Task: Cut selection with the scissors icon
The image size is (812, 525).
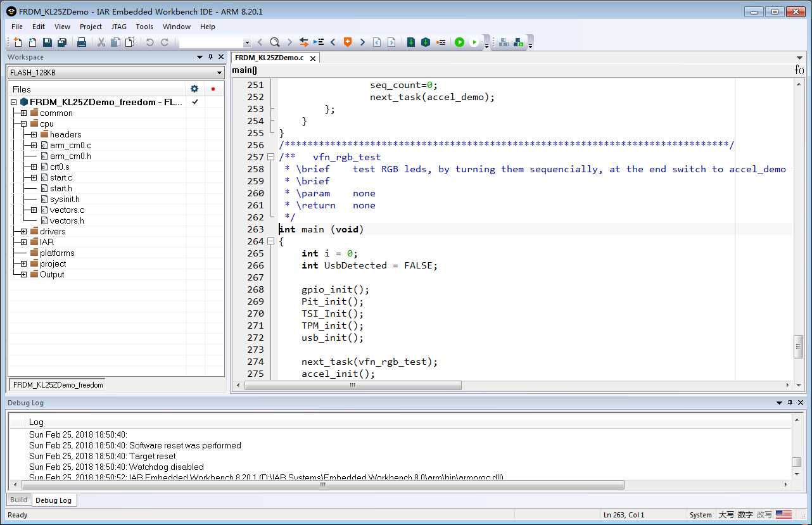Action: [101, 42]
